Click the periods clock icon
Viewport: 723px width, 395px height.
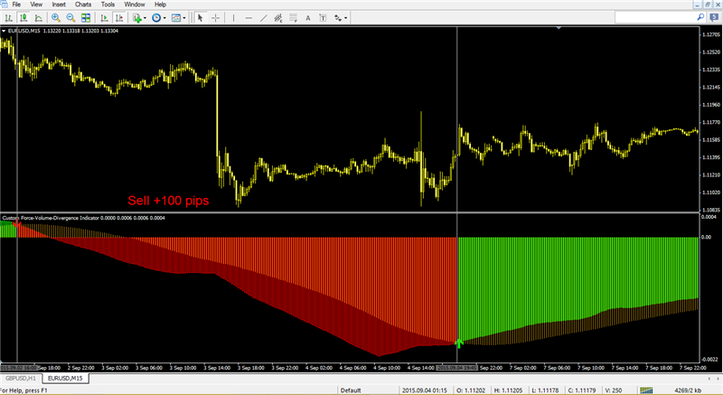point(156,18)
